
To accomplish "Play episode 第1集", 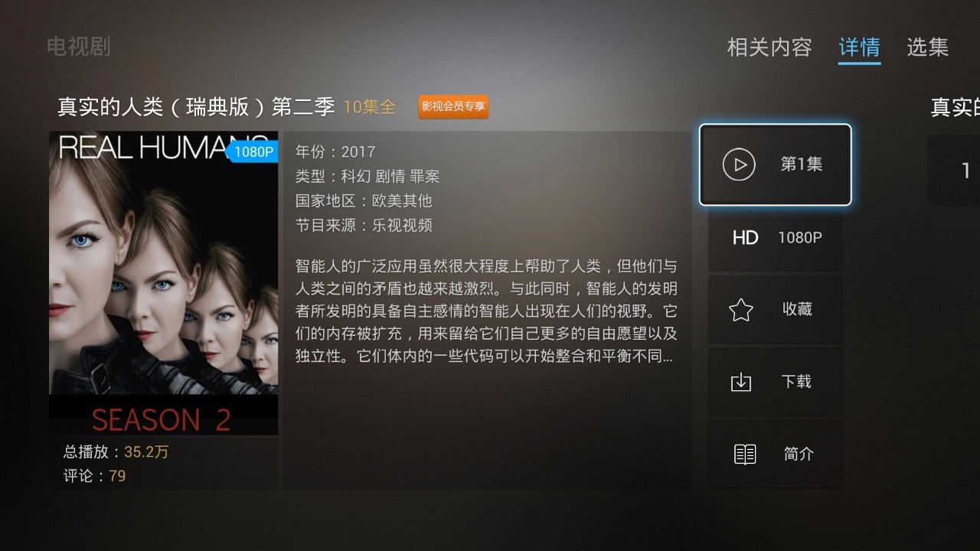I will [775, 165].
